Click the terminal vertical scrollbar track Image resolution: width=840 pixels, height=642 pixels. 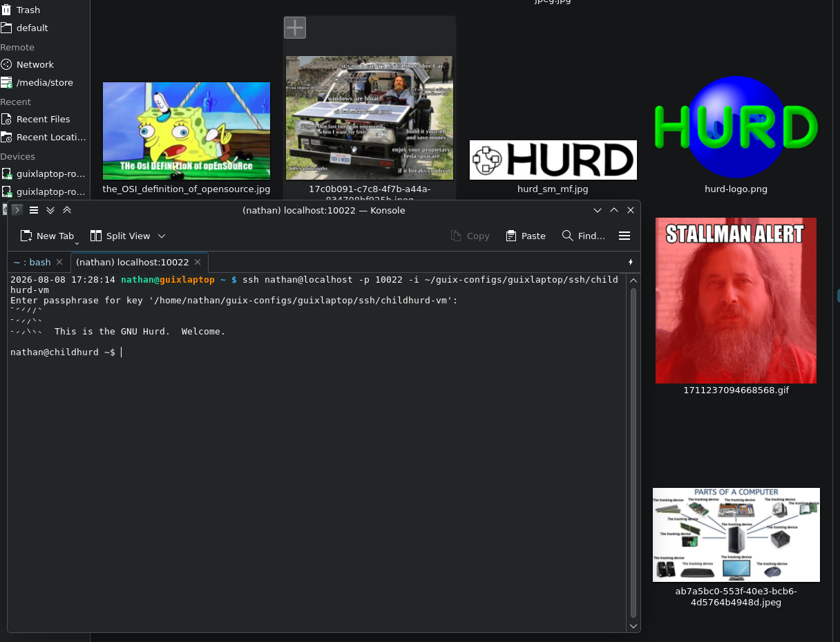pos(633,452)
